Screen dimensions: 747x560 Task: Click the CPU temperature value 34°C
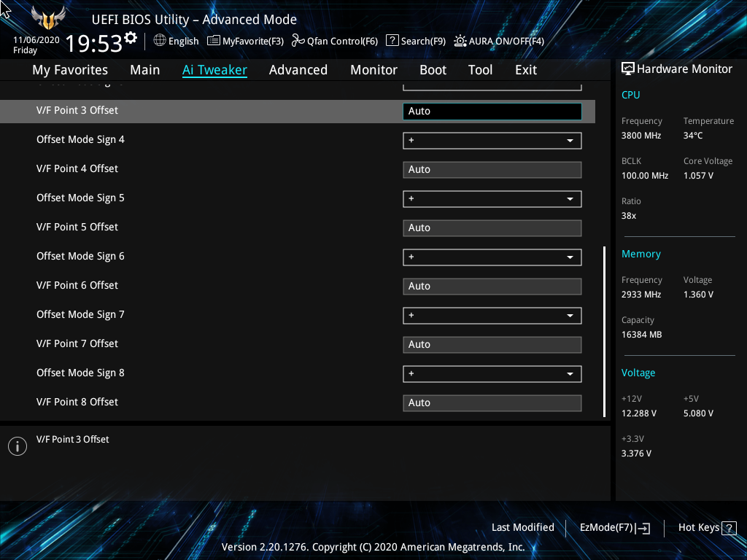(x=693, y=136)
